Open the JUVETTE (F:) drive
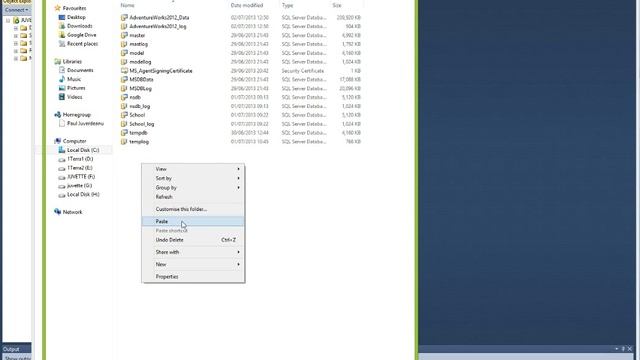 [x=81, y=177]
